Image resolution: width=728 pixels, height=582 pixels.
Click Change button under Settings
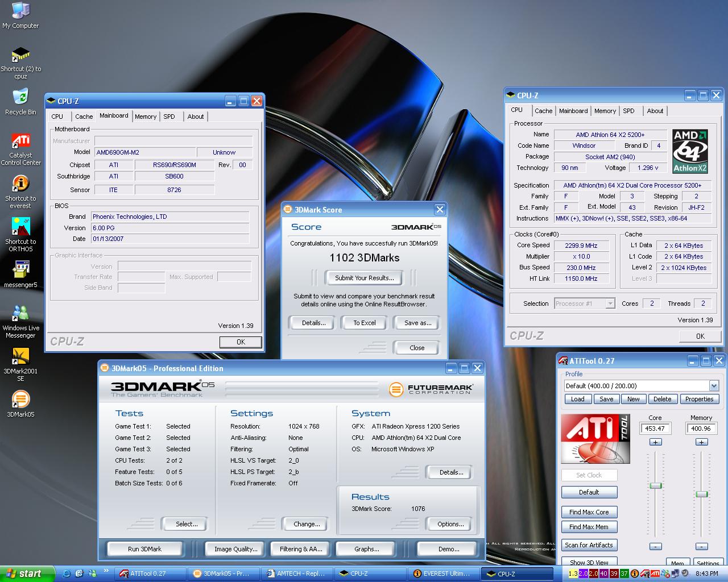pos(307,524)
